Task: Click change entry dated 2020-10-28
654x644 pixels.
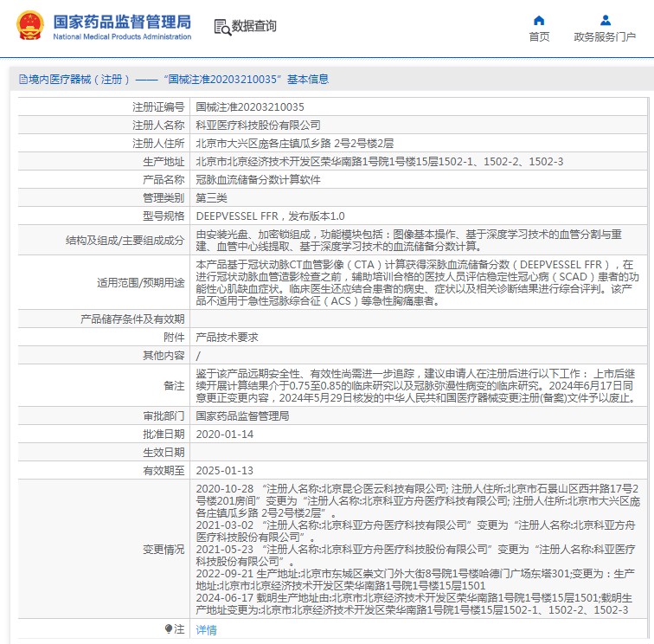Action: [418, 501]
